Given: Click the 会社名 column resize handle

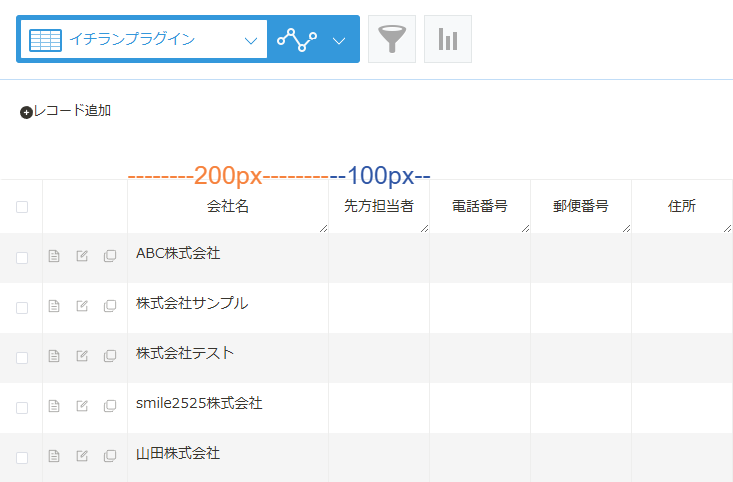Looking at the screenshot, I should pyautogui.click(x=323, y=228).
